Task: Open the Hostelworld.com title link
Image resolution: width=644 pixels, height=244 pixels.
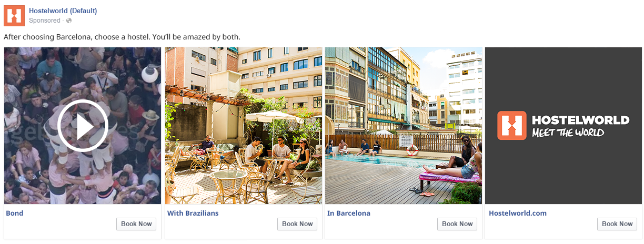Action: tap(518, 213)
